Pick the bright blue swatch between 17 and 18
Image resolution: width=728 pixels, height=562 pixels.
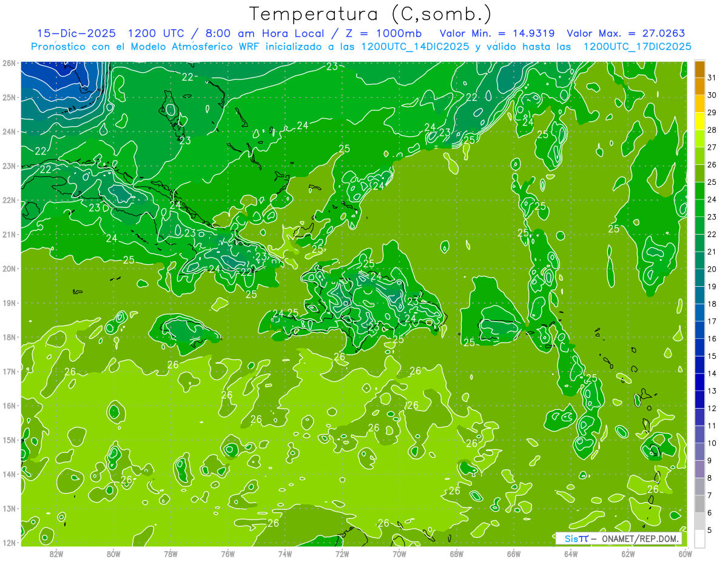coord(699,313)
